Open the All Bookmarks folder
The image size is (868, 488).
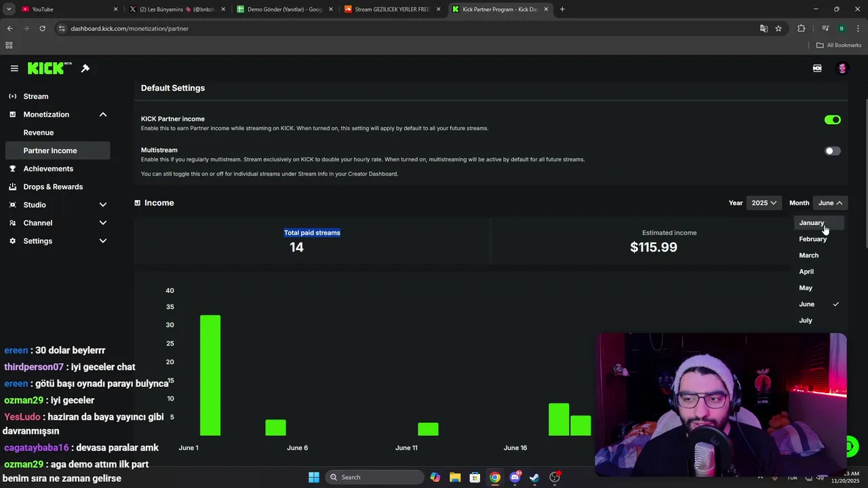click(x=839, y=45)
